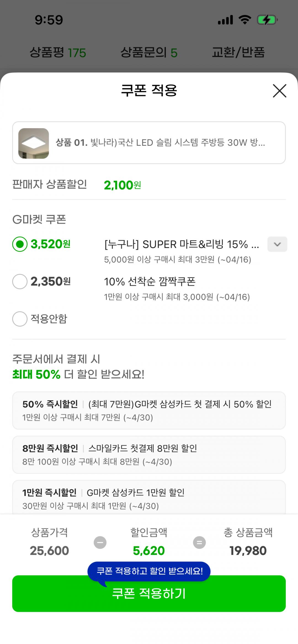Tap the blue 쿠폰 적용하고 할인 받으세요 tooltip
Screen dimensions: 298x644
[149, 571]
